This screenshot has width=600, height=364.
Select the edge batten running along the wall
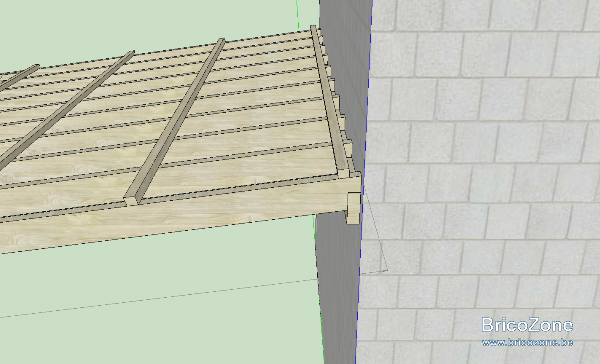click(x=330, y=101)
